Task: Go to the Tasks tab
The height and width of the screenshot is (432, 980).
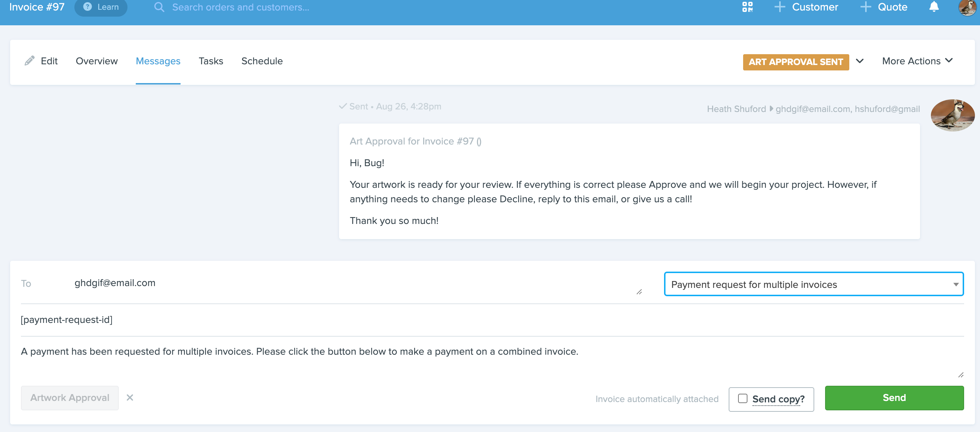Action: click(x=211, y=61)
